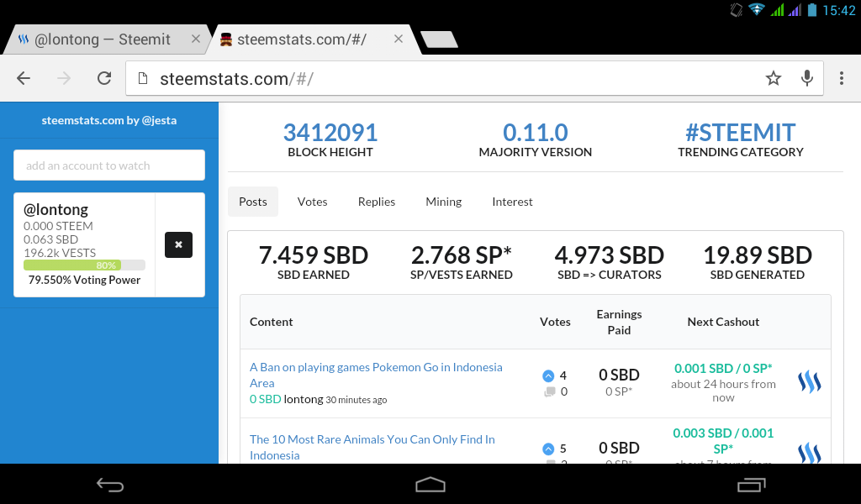Open the Chrome three-dot menu
The image size is (861, 504).
[x=841, y=78]
